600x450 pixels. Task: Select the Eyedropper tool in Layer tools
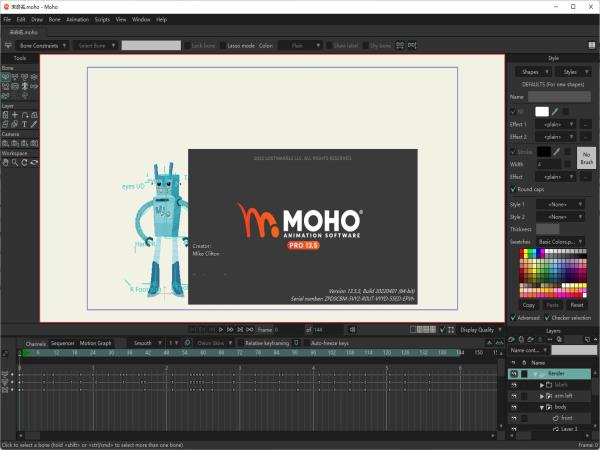point(35,125)
